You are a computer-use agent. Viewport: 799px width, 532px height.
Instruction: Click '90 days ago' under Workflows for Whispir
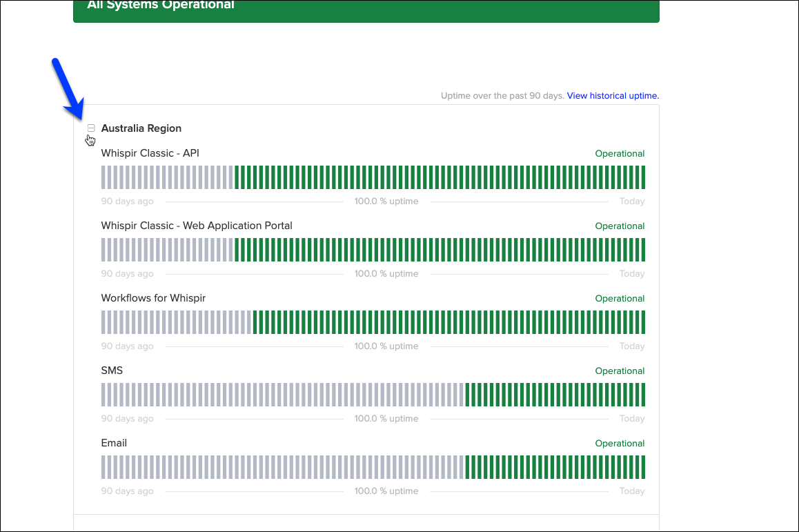(x=127, y=346)
